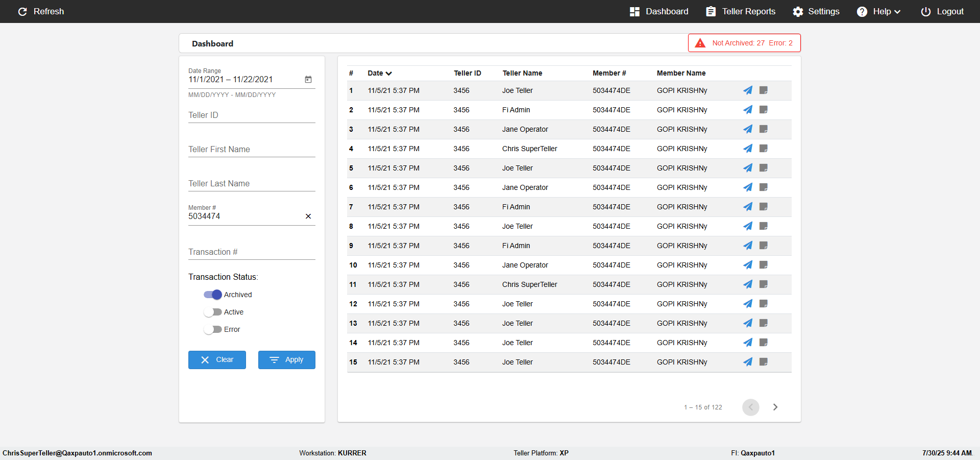Open the note icon in row 15
Image resolution: width=980 pixels, height=460 pixels.
(x=764, y=362)
